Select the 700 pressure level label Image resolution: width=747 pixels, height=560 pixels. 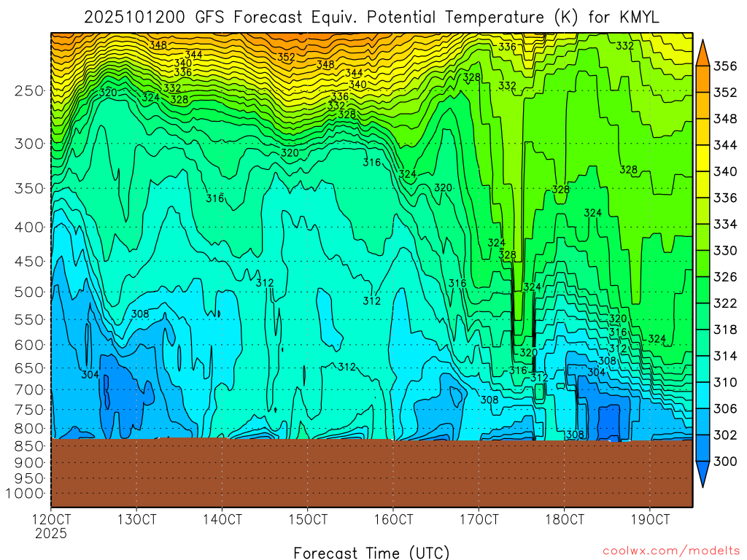point(29,390)
